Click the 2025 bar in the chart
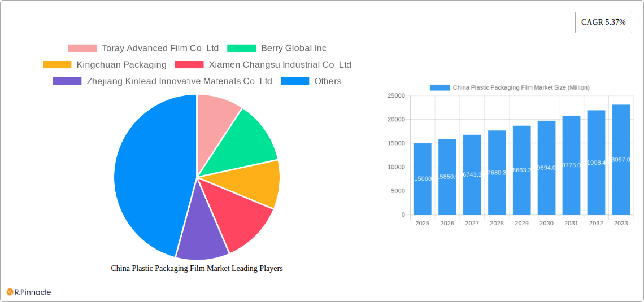Image resolution: width=644 pixels, height=302 pixels. (x=422, y=179)
